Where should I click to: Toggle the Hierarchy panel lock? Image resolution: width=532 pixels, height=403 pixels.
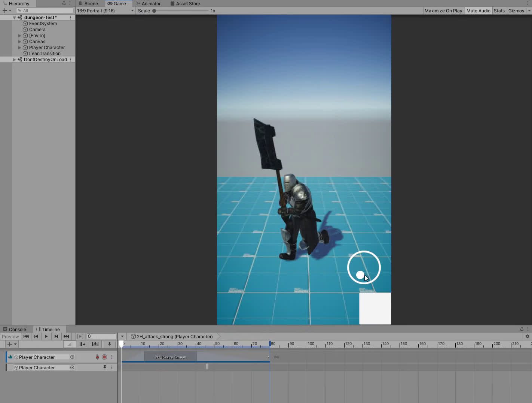(x=64, y=3)
